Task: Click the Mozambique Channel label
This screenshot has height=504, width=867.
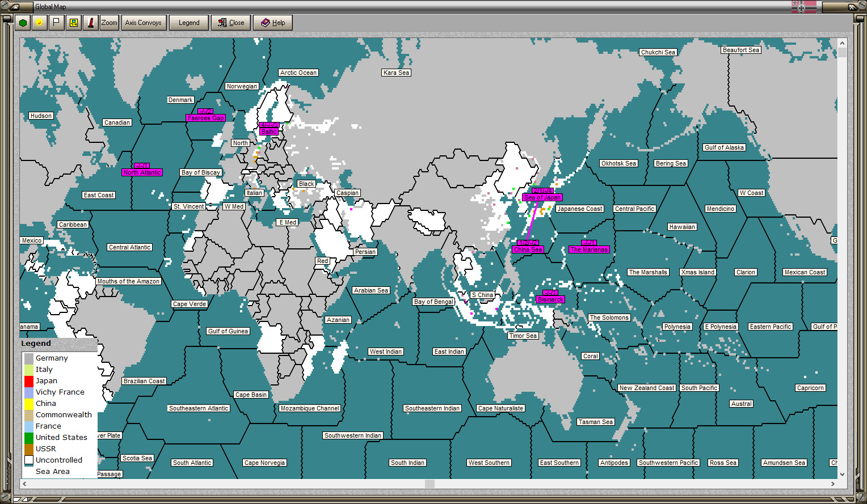Action: 310,408
